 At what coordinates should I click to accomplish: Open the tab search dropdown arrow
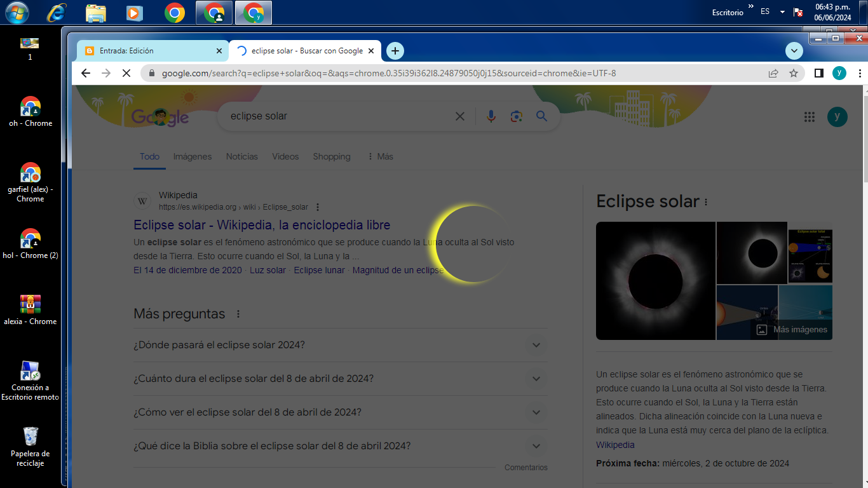(794, 51)
